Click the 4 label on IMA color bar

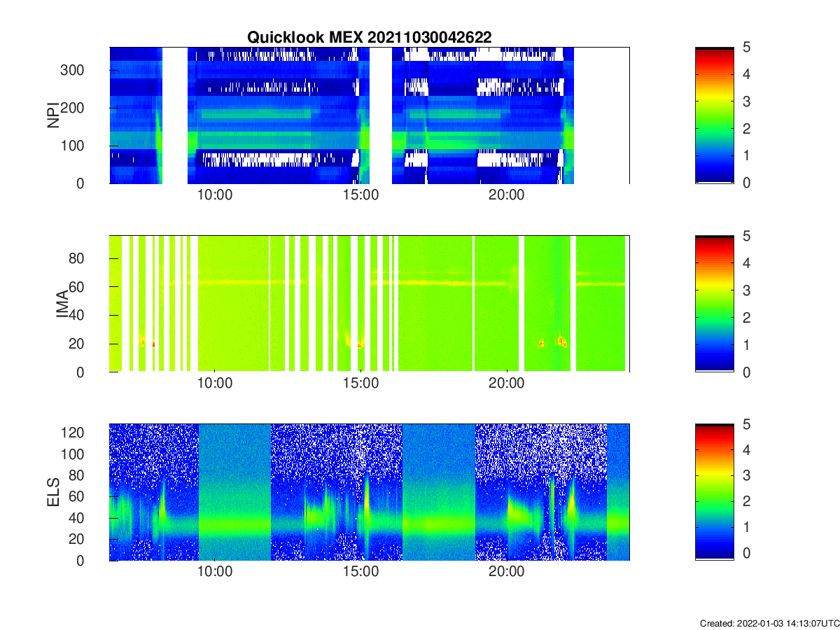(x=746, y=263)
